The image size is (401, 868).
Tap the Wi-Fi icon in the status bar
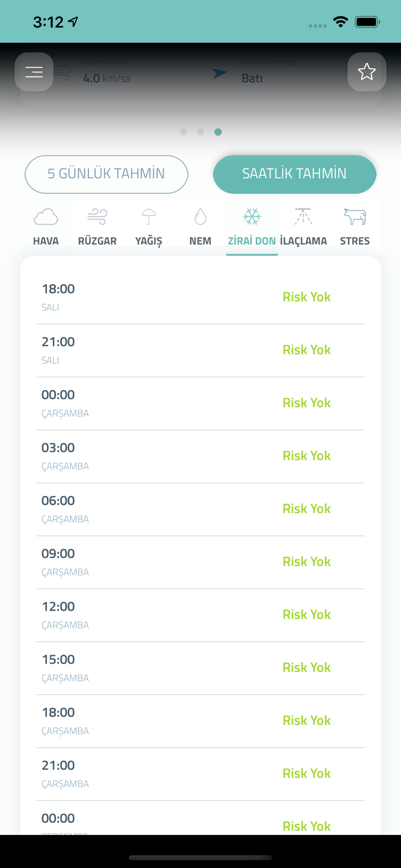[341, 20]
